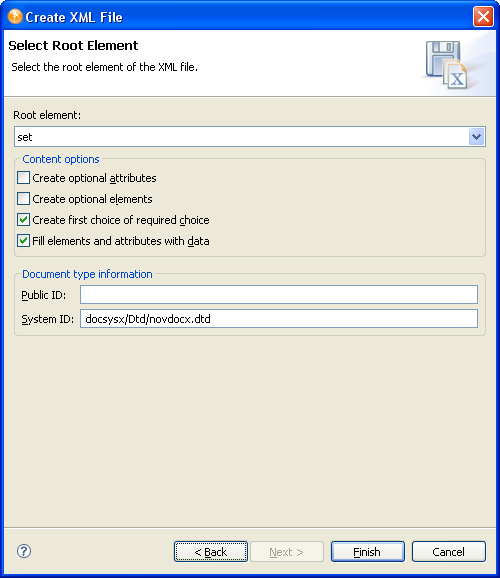Click the XML file wizard banner icon
Image resolution: width=500 pixels, height=578 pixels.
(447, 65)
